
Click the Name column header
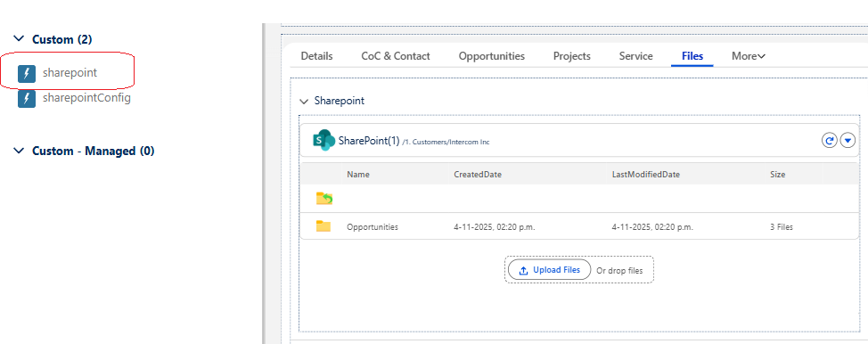pos(358,175)
